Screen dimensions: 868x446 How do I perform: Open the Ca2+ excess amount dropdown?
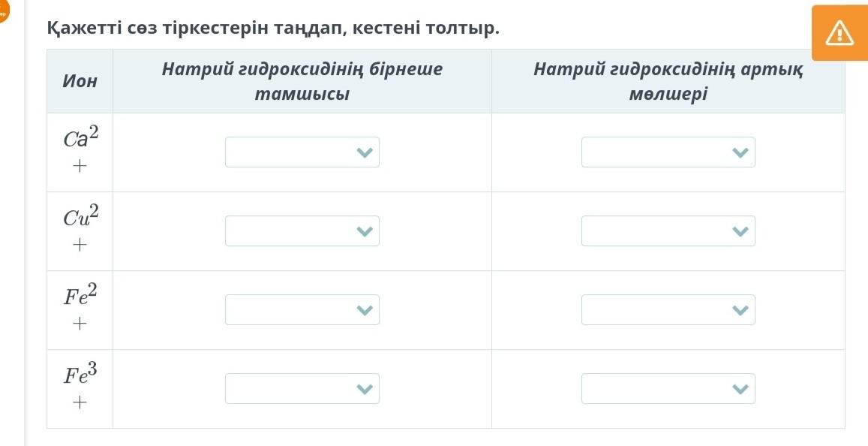point(668,152)
